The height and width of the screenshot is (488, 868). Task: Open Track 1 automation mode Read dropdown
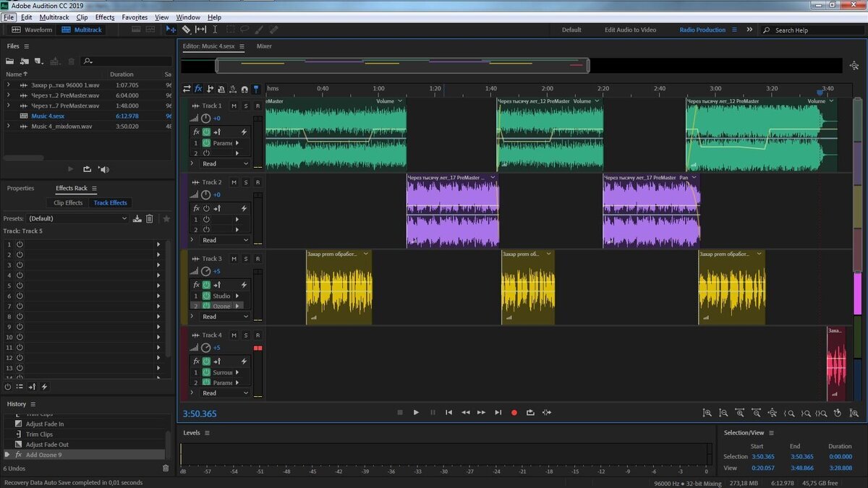[225, 163]
